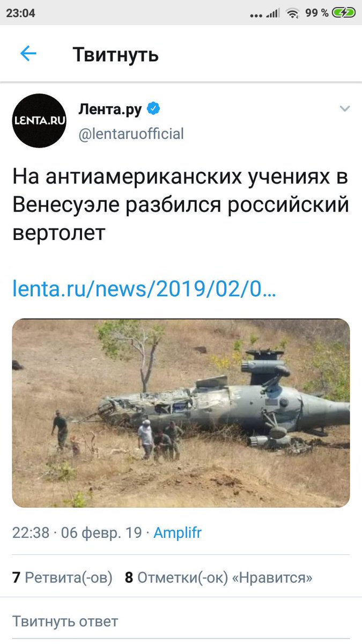Tap the back arrow icon
Image resolution: width=362 pixels, height=644 pixels.
tap(28, 54)
